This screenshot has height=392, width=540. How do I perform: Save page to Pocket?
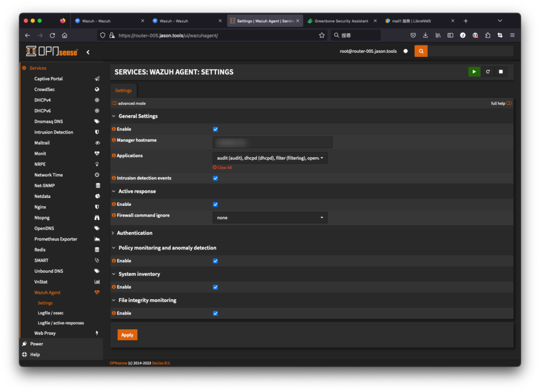click(x=413, y=35)
